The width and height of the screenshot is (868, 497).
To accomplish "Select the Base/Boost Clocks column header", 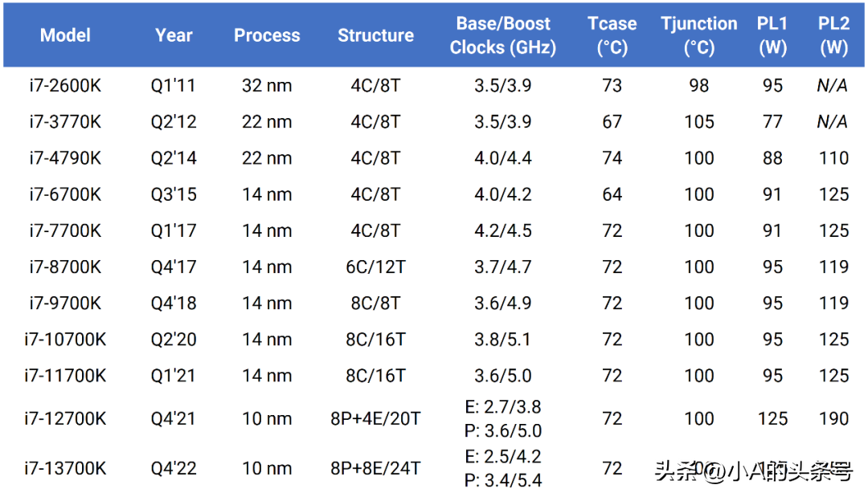I will click(x=503, y=35).
